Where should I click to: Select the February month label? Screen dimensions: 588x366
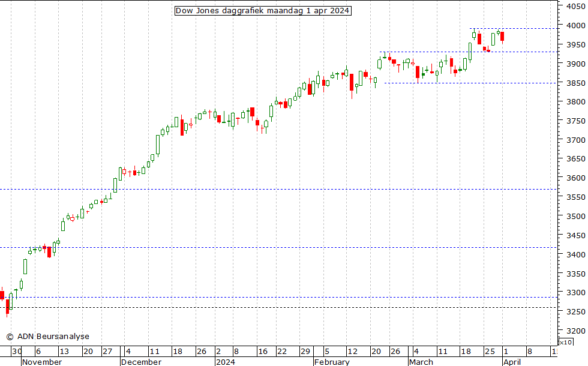point(332,362)
